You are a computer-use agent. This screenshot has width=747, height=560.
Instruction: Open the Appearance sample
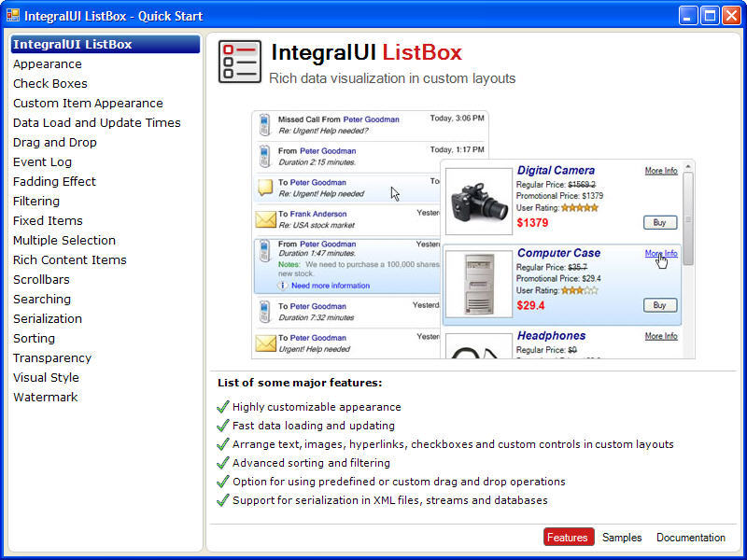[48, 63]
